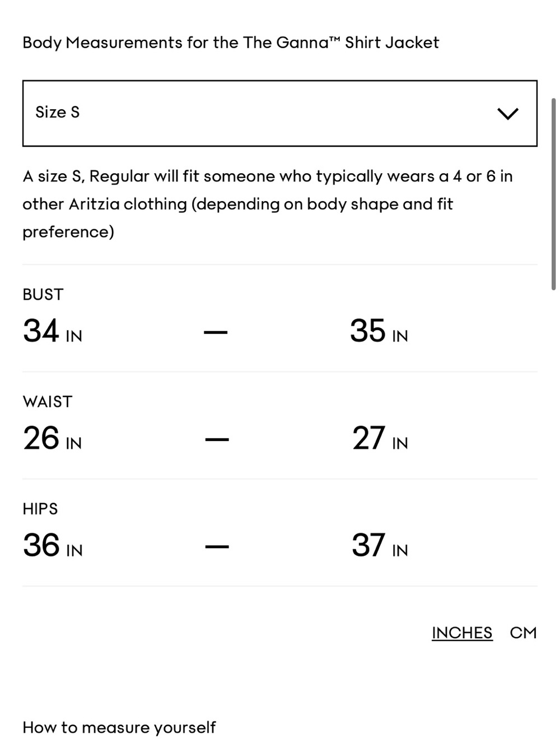
Task: Click the dash between bust measurements
Action: (216, 332)
